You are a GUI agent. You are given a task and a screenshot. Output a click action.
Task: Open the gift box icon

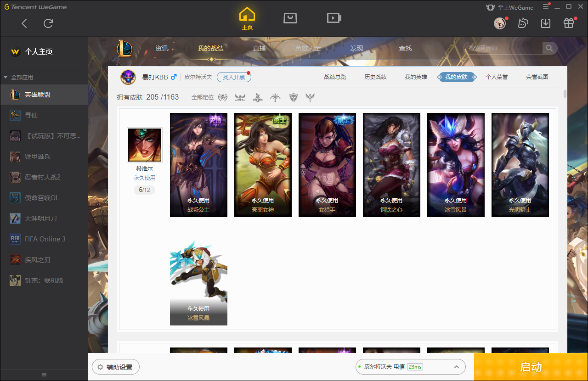coord(569,23)
